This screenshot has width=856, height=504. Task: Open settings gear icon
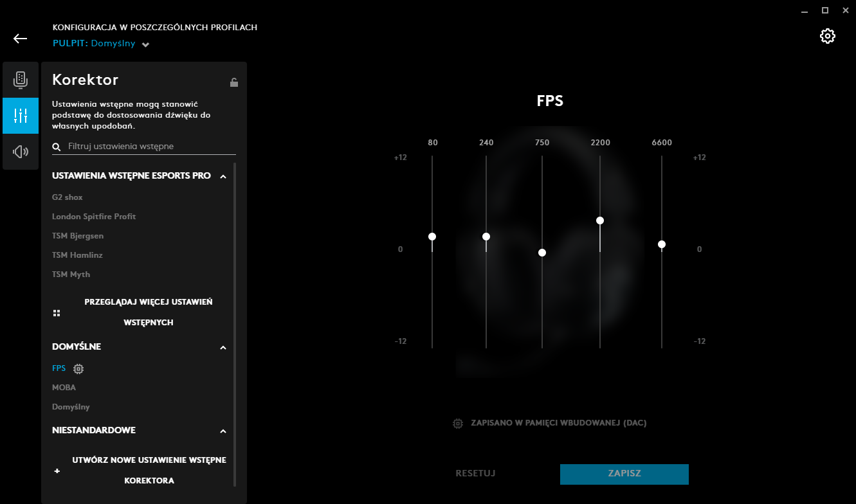828,36
